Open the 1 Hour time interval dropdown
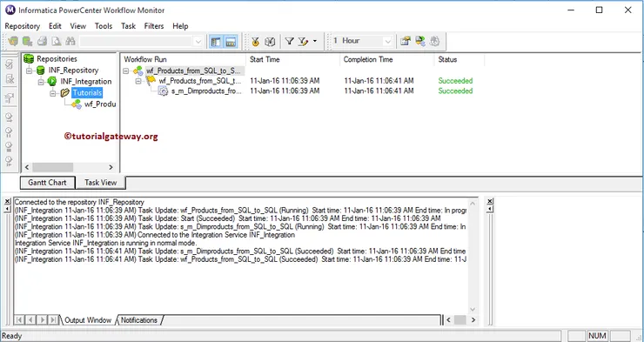This screenshot has height=342, width=644. (387, 41)
